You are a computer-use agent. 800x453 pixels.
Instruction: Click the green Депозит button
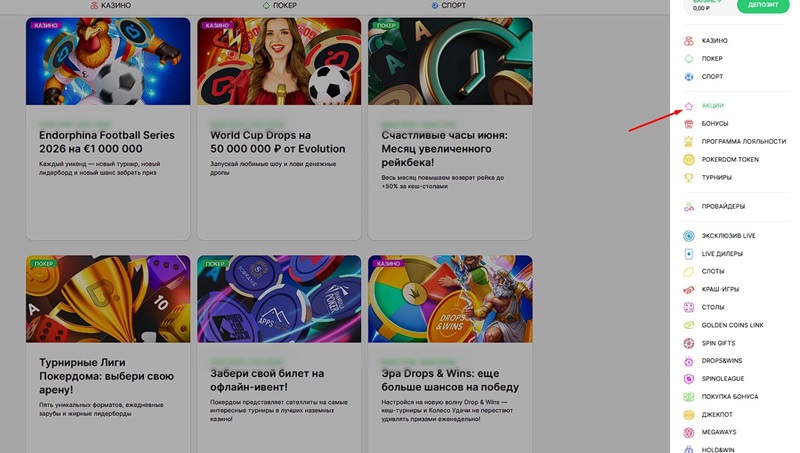click(x=763, y=5)
